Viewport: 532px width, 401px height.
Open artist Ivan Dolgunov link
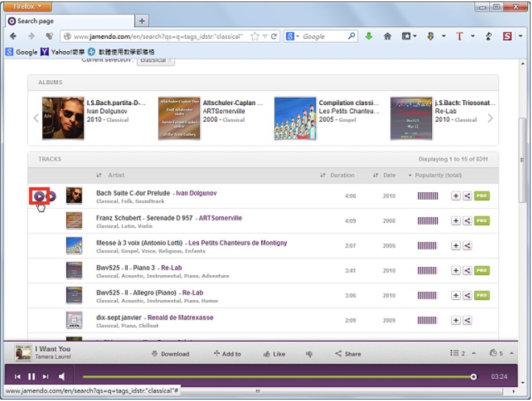[x=196, y=193]
